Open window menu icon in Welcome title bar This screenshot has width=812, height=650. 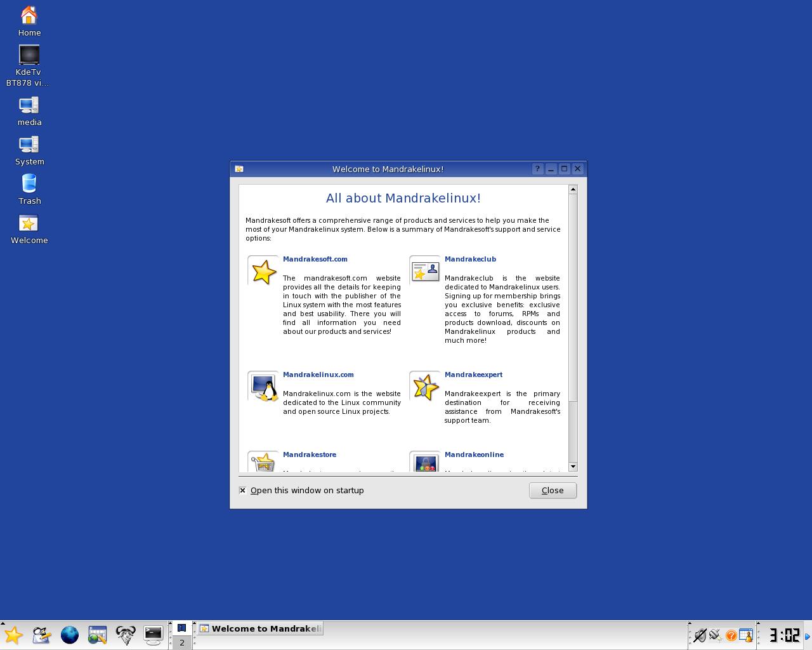[239, 169]
